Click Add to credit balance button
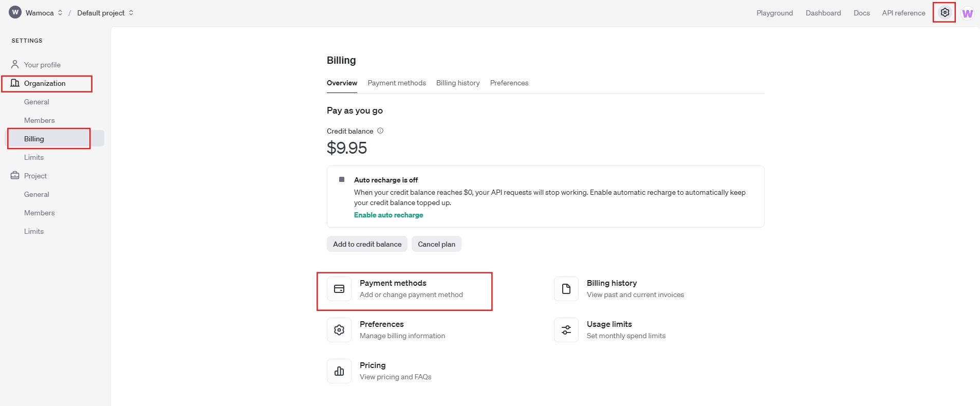 pos(367,244)
